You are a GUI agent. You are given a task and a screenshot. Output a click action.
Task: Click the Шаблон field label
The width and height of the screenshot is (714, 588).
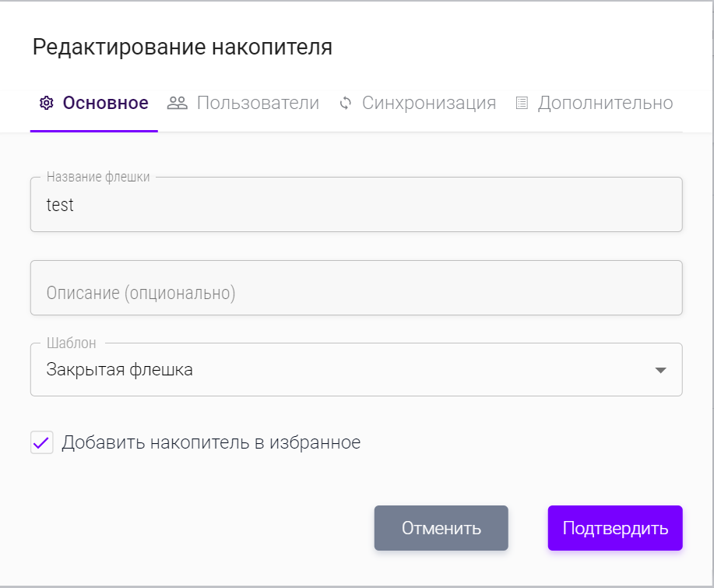click(x=71, y=343)
